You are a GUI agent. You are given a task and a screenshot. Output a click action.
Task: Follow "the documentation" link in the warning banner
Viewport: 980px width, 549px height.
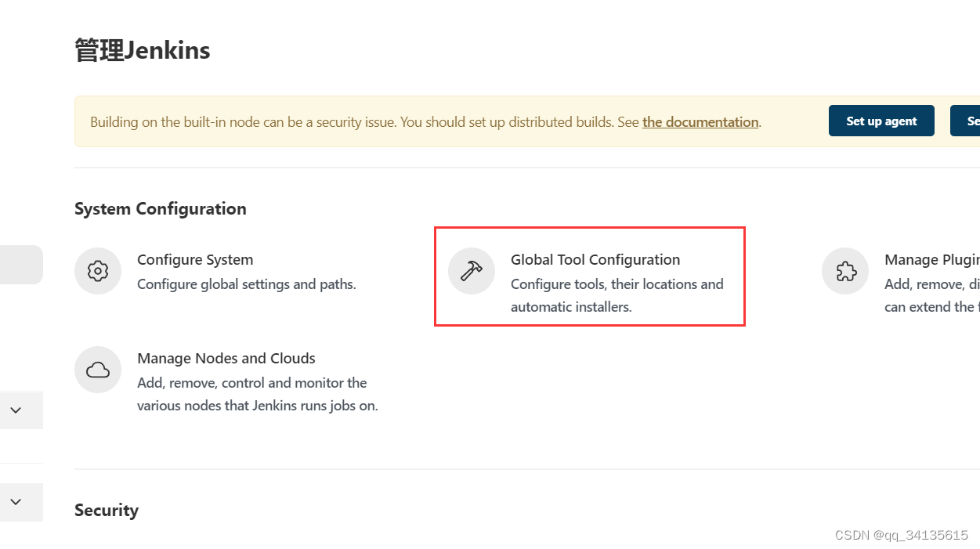pyautogui.click(x=700, y=122)
